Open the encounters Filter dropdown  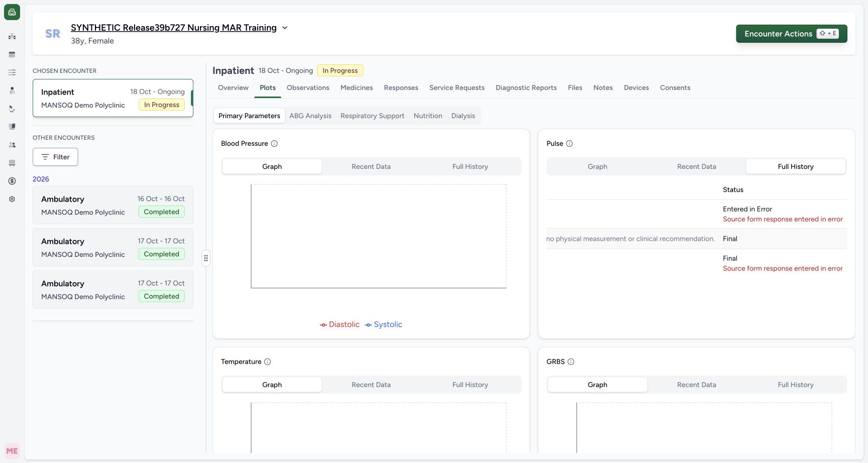[x=55, y=157]
